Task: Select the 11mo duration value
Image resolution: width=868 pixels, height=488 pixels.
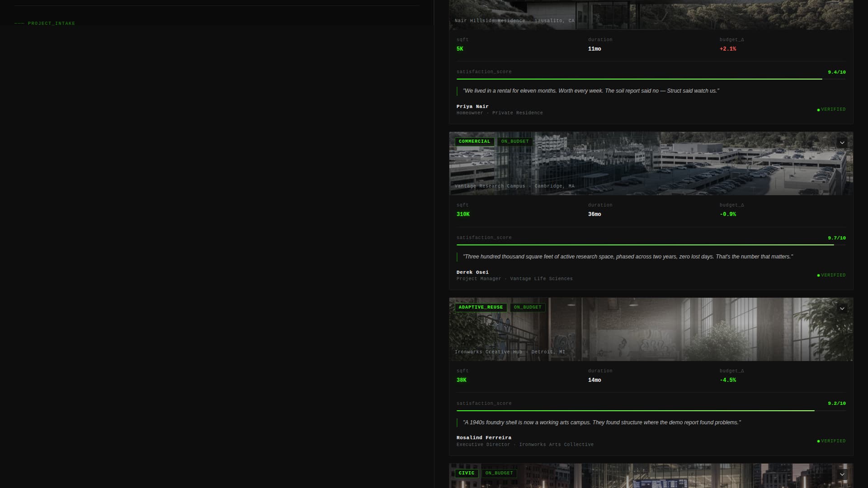Action: point(594,49)
